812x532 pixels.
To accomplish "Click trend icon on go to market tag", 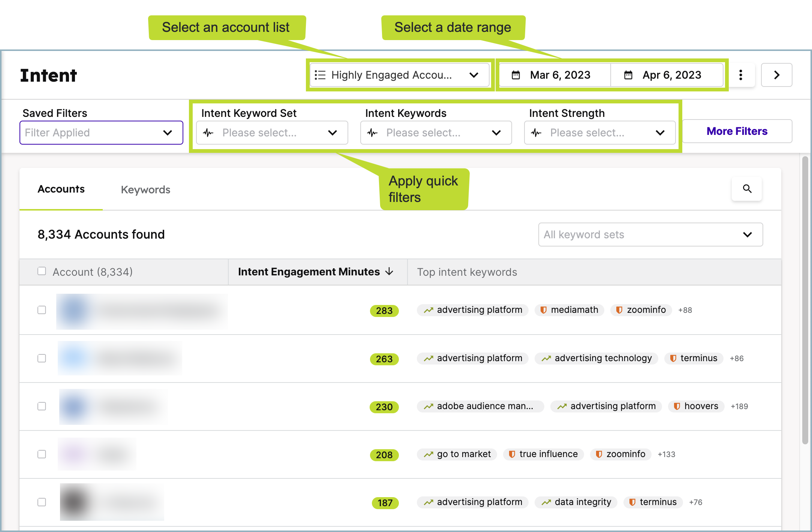I will 428,454.
